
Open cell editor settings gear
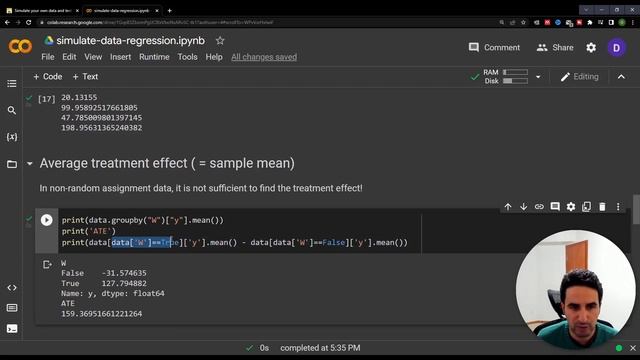coord(571,207)
